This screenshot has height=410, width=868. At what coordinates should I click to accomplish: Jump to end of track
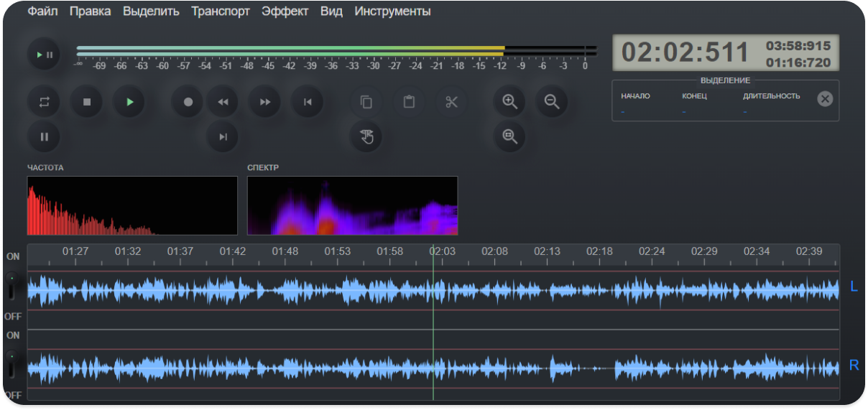[223, 136]
